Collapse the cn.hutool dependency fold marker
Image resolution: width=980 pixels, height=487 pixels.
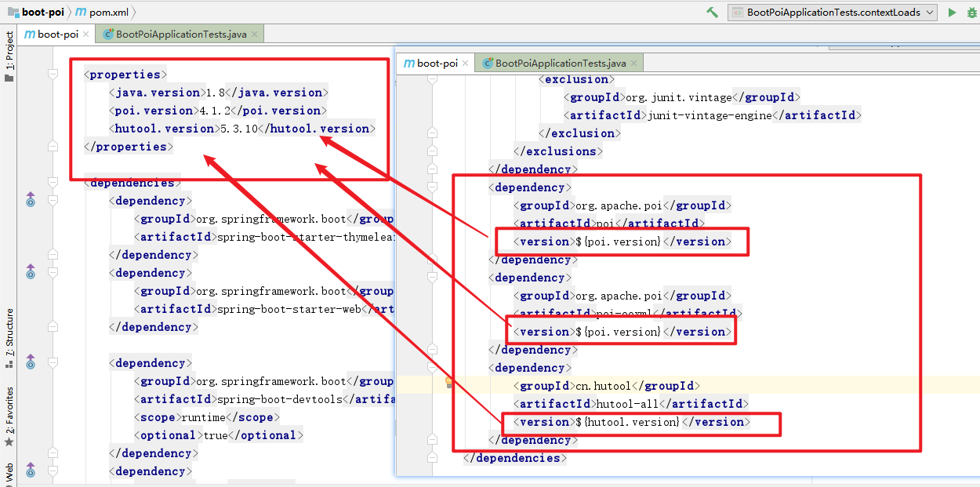coord(432,368)
